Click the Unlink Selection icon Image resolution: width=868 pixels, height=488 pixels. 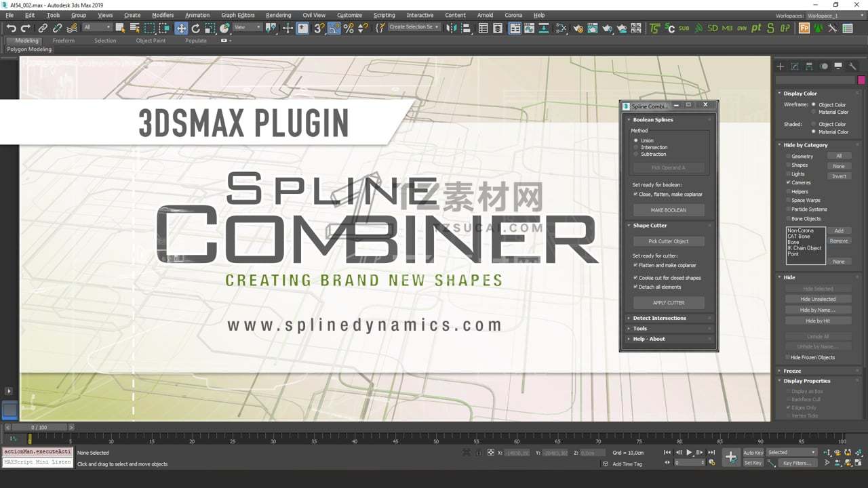(57, 28)
